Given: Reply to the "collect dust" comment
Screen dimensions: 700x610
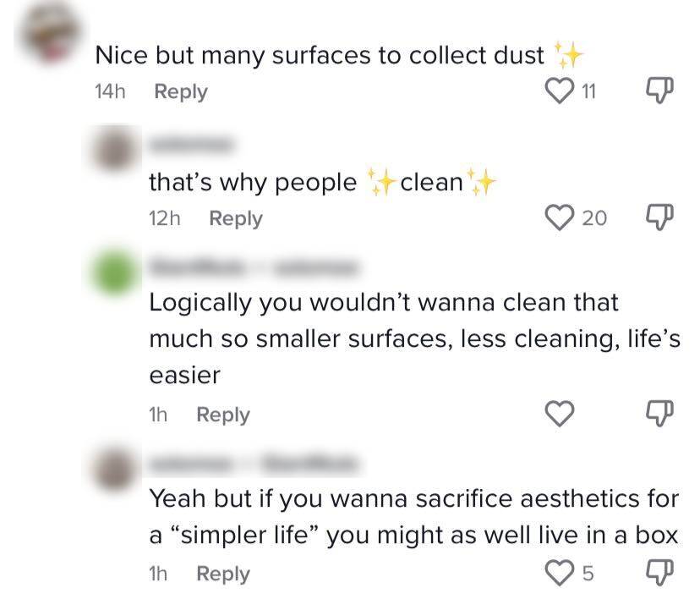Looking at the screenshot, I should (x=181, y=91).
